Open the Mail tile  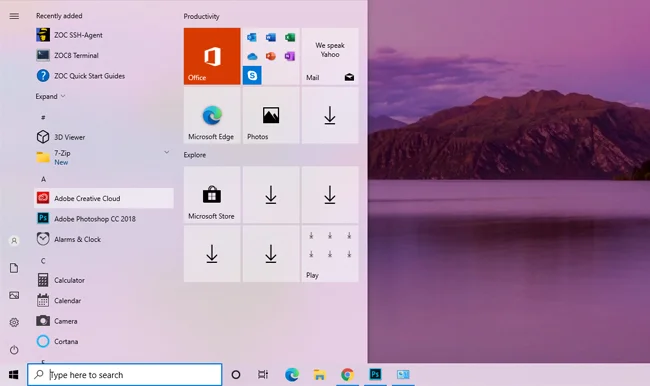click(x=330, y=56)
